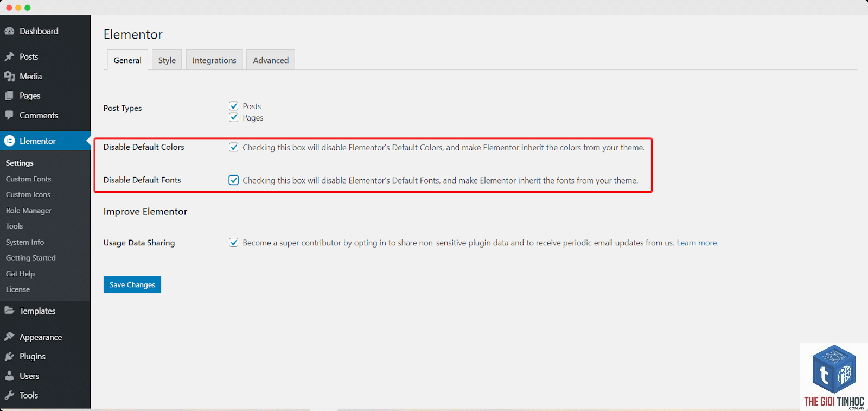Screen dimensions: 868x411
Task: Click the Post Types label
Action: 123,108
